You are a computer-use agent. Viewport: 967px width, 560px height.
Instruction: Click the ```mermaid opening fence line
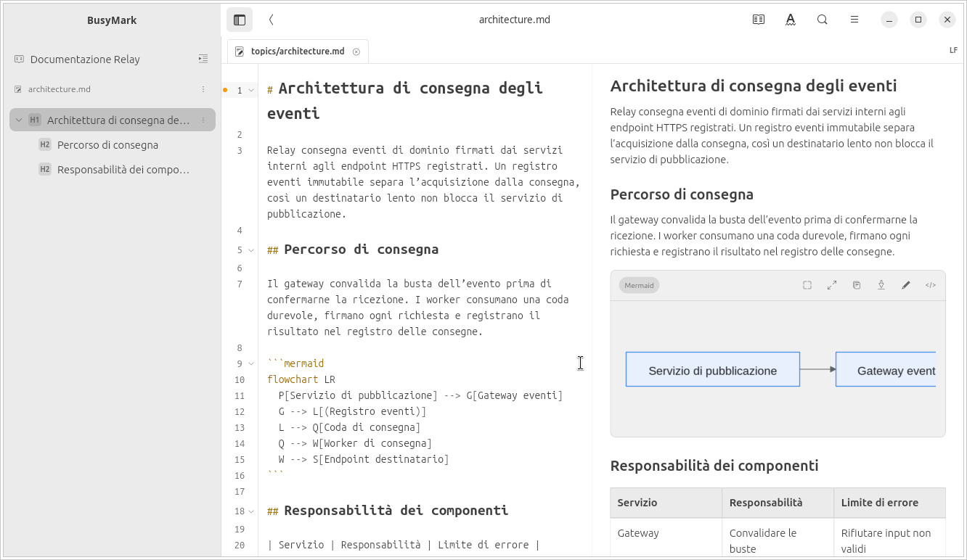295,363
